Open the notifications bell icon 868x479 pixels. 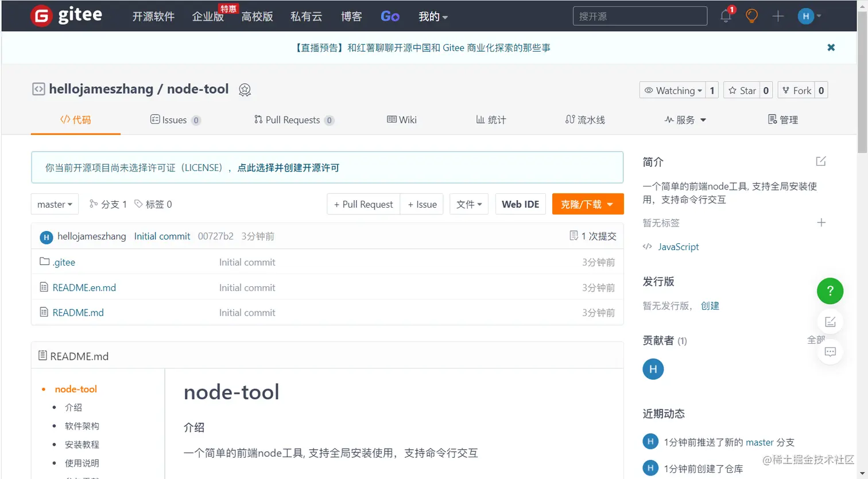(726, 16)
